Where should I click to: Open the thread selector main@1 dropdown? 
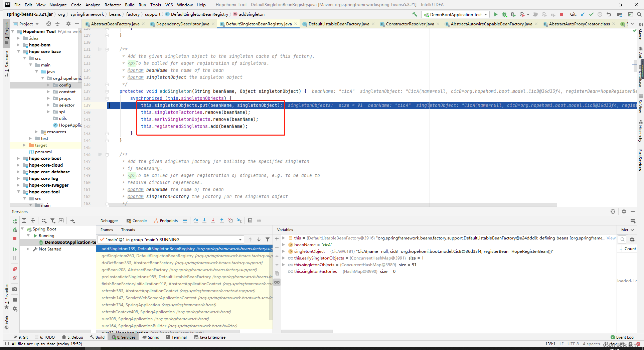(170, 239)
